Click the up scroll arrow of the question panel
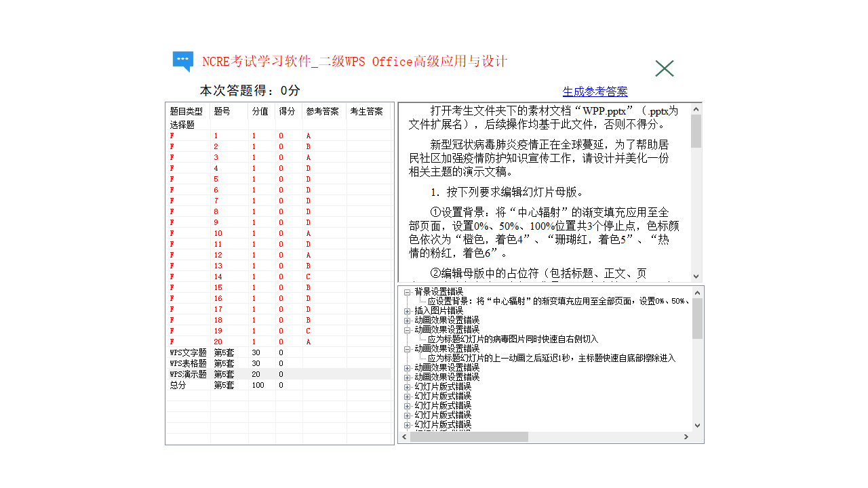 (x=696, y=108)
